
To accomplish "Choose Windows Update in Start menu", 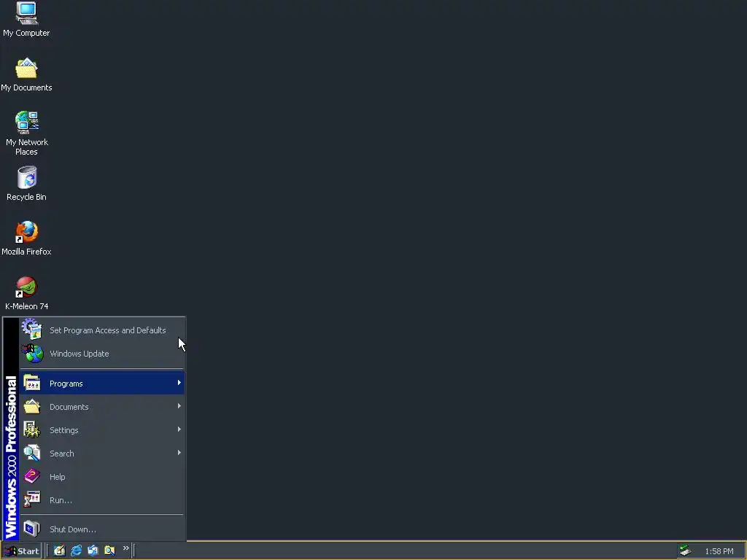I will tap(102, 354).
